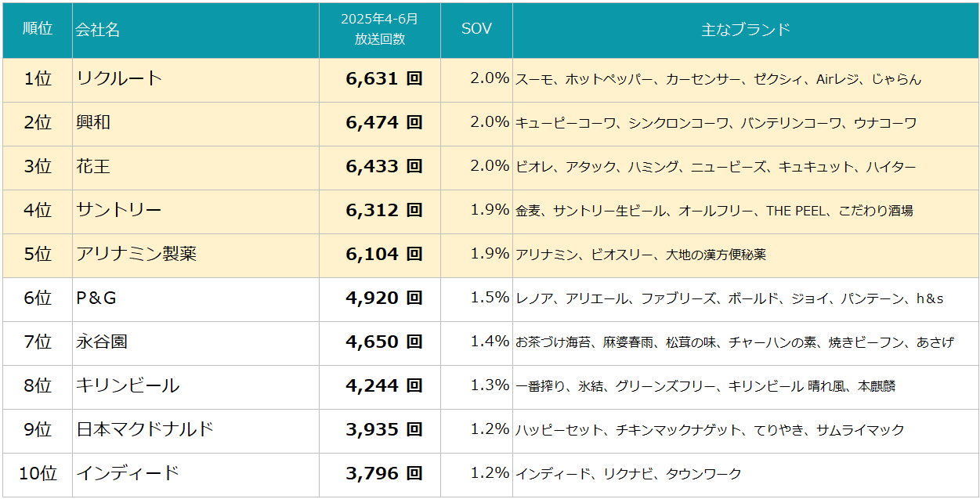Select the P&G company cell
The width and height of the screenshot is (980, 499).
pyautogui.click(x=196, y=298)
